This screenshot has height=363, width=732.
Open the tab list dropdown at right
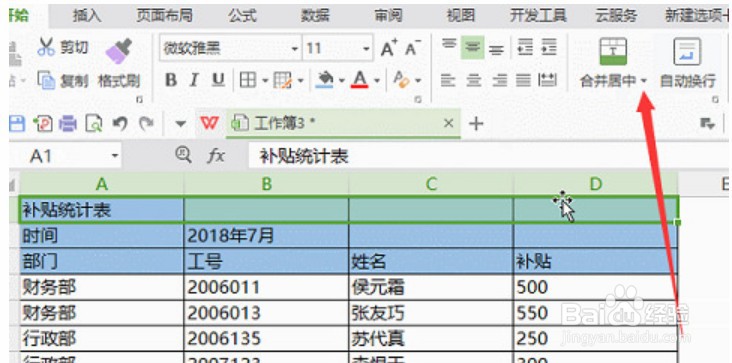click(708, 124)
